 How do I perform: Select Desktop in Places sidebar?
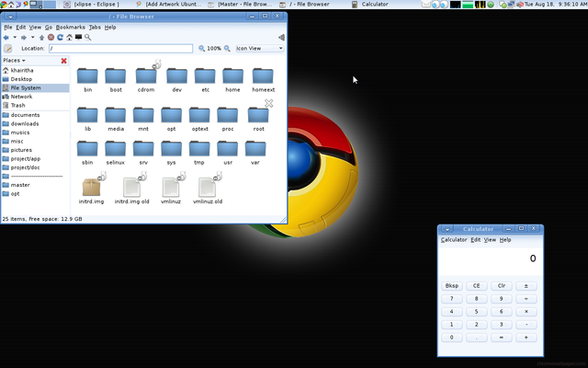pos(35,79)
